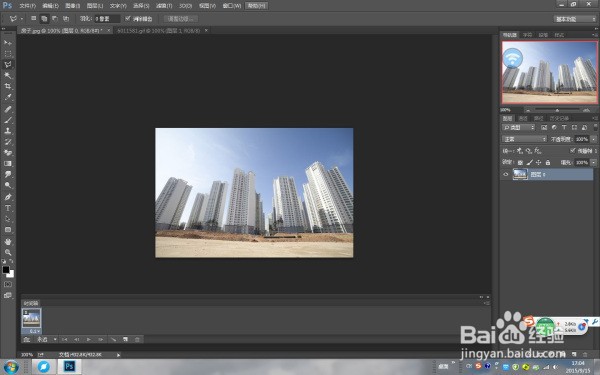Open the Edit menu
This screenshot has width=600, height=375.
tap(50, 6)
